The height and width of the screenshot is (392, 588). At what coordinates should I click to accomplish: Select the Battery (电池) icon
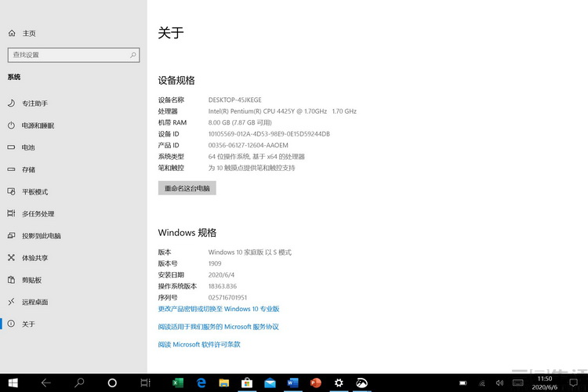coord(11,147)
